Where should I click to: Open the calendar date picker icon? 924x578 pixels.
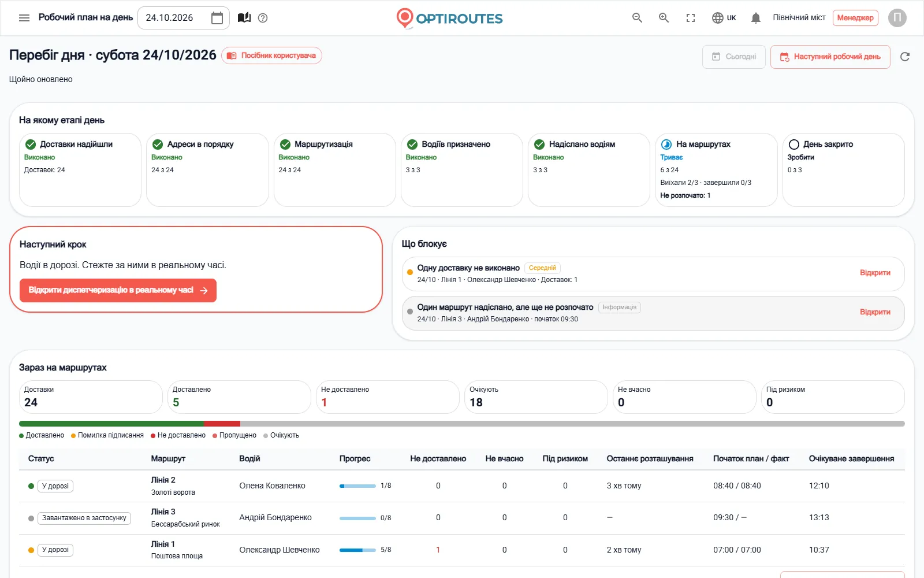(217, 18)
